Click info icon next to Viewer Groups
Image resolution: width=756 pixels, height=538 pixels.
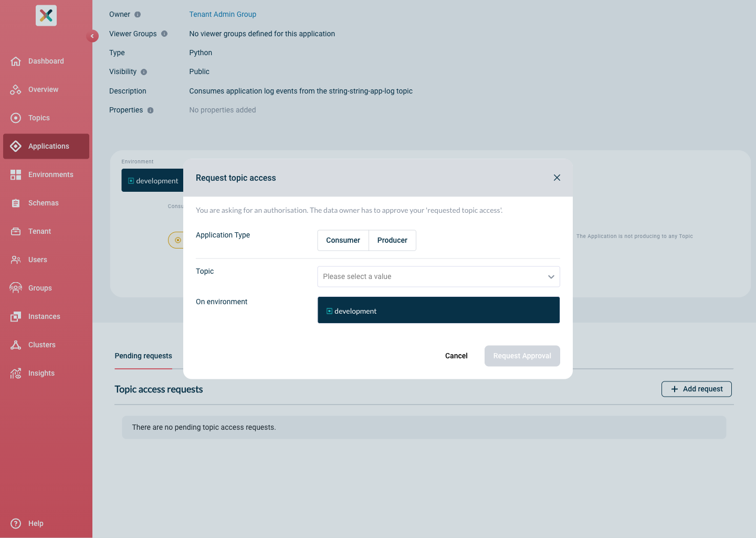(x=164, y=34)
